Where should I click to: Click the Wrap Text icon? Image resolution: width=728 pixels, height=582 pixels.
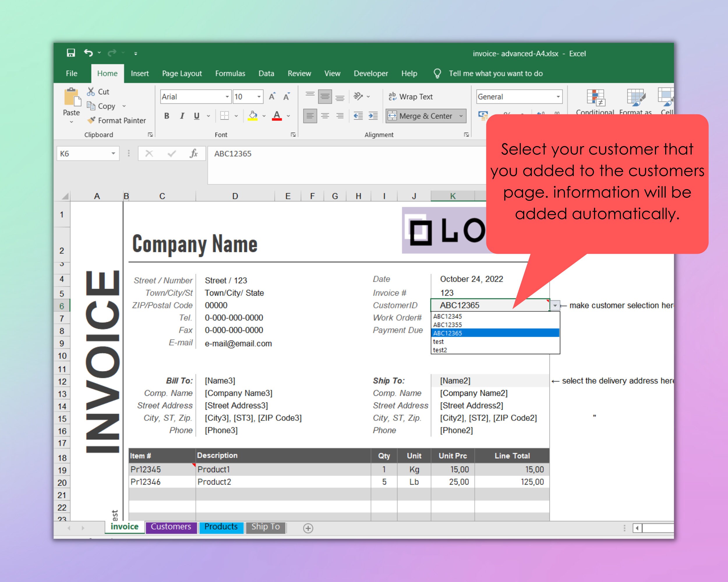pos(392,97)
